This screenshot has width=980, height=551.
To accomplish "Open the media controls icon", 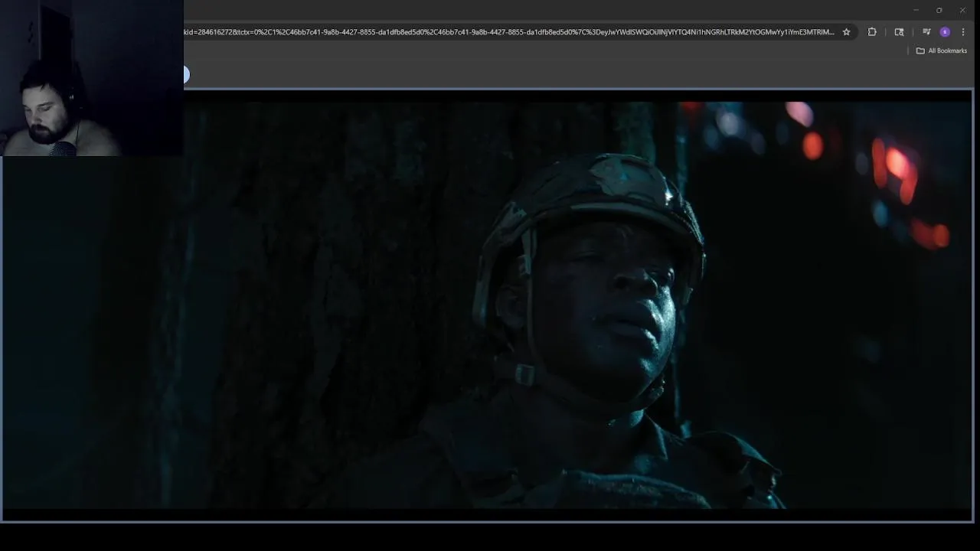I will (x=926, y=32).
